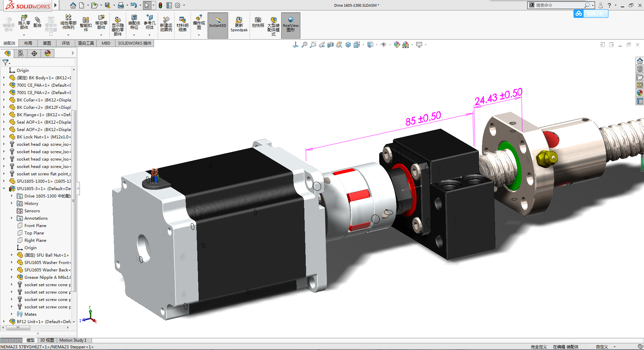
Task: Switch to 布局 (Layout) ribbon tab
Action: pyautogui.click(x=28, y=43)
